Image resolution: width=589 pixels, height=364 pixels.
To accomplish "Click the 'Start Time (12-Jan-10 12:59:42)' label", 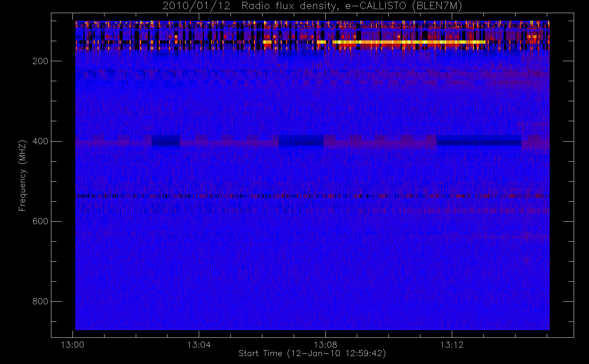I will point(312,353).
